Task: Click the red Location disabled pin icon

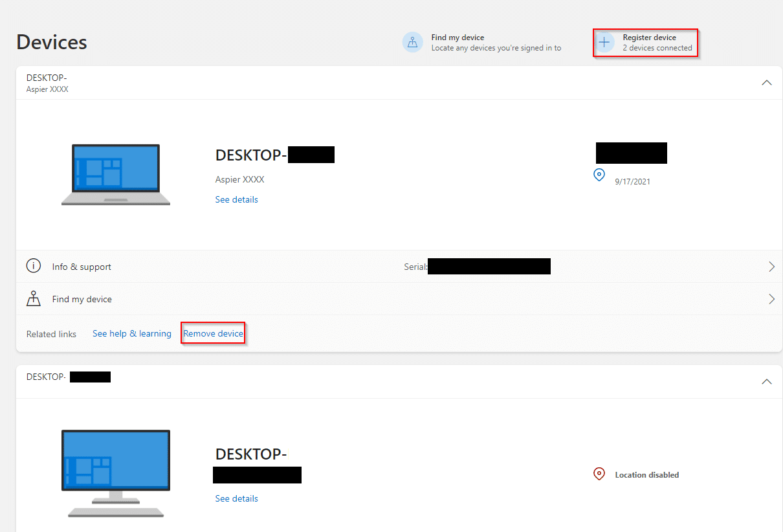Action: [x=599, y=474]
